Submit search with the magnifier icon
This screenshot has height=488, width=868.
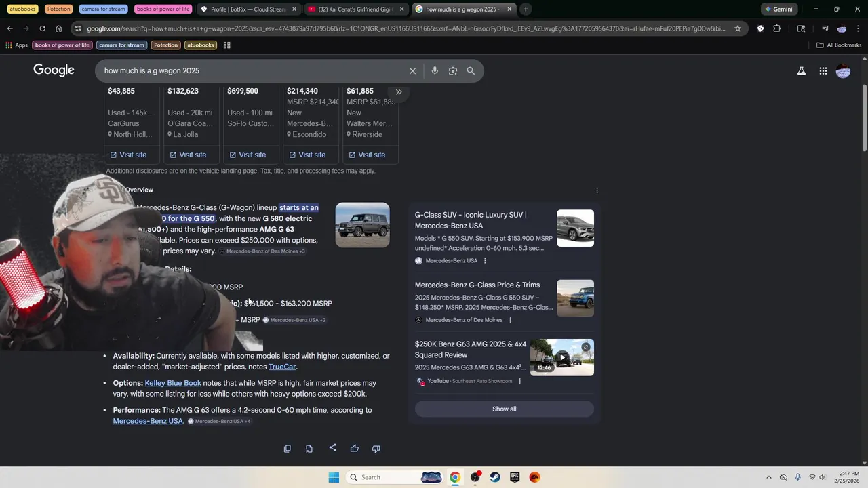click(x=471, y=70)
